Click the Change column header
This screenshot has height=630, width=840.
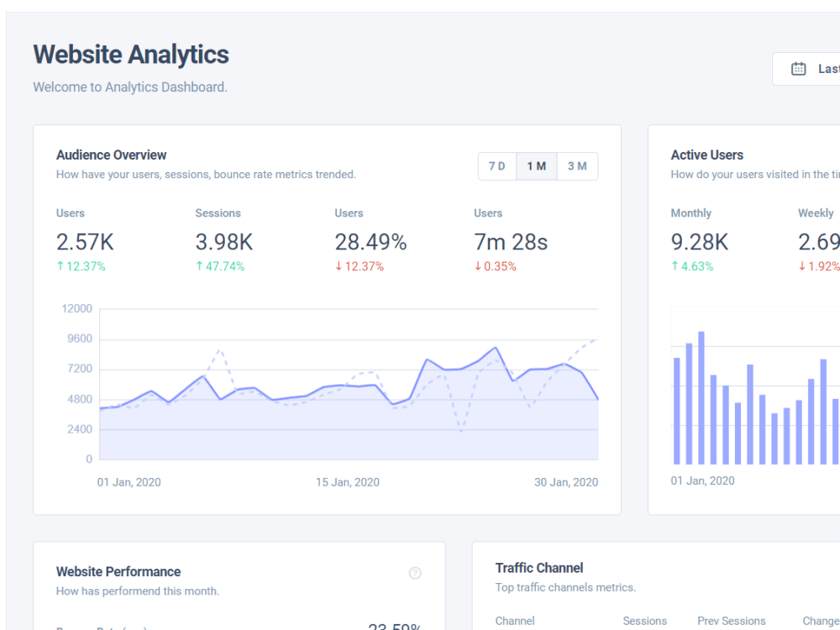coord(822,621)
